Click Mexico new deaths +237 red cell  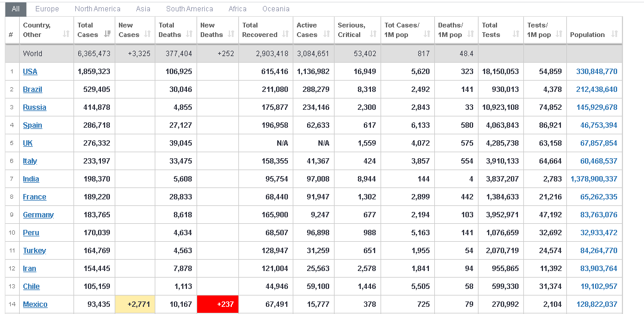pyautogui.click(x=217, y=304)
